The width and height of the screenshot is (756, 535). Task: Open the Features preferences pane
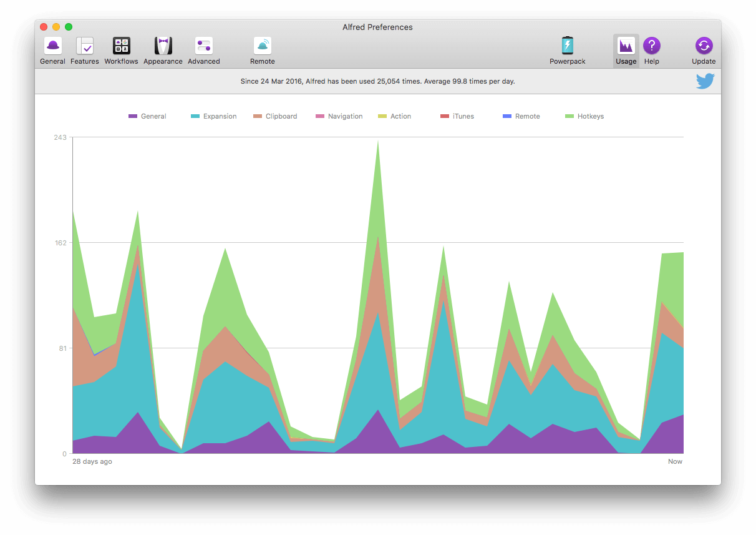(85, 47)
